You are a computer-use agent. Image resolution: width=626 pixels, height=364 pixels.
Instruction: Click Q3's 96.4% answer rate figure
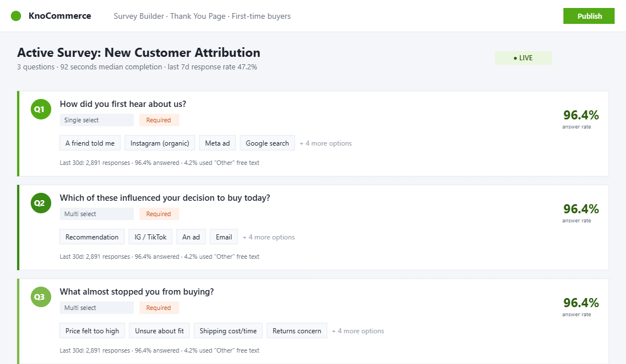(x=581, y=303)
